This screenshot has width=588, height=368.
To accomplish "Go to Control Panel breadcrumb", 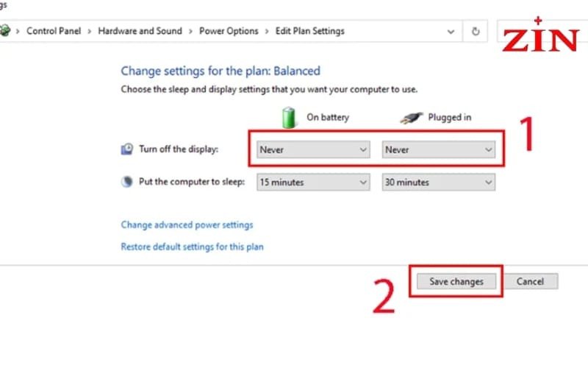I will click(54, 31).
